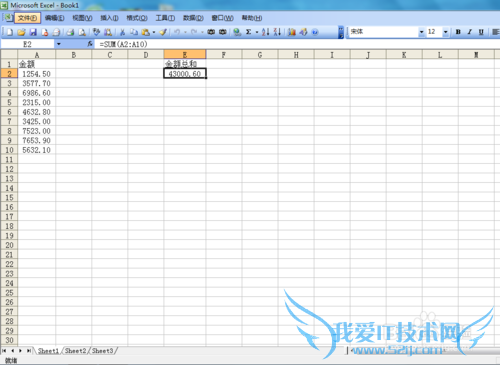Viewport: 500px width, 365px height.
Task: Open Print Preview magnifier icon
Action: [82, 32]
